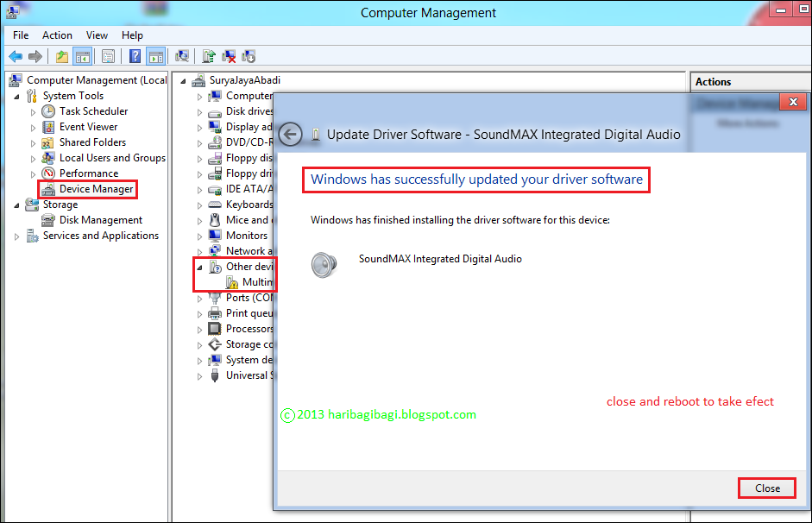Image resolution: width=812 pixels, height=523 pixels.
Task: Expand the Event Viewer node
Action: click(x=33, y=128)
